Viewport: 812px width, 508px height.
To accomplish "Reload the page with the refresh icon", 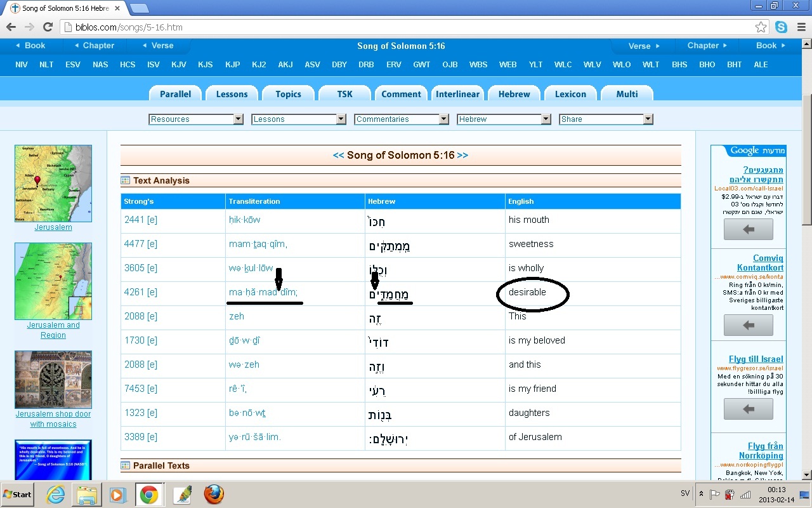I will point(48,27).
